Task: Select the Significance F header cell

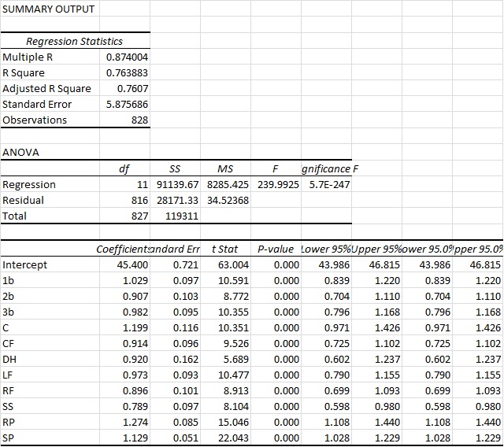Action: click(330, 168)
